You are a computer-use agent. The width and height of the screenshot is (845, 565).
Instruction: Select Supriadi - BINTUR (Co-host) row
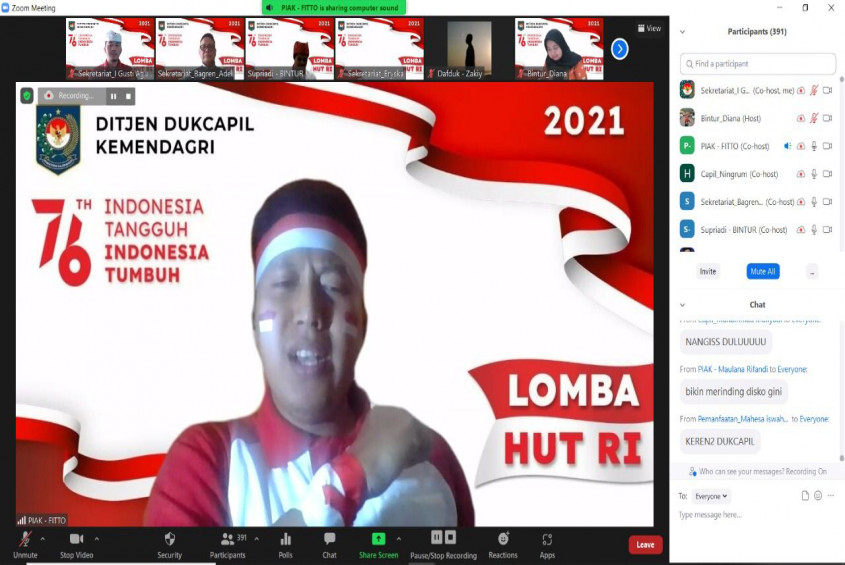tap(757, 230)
